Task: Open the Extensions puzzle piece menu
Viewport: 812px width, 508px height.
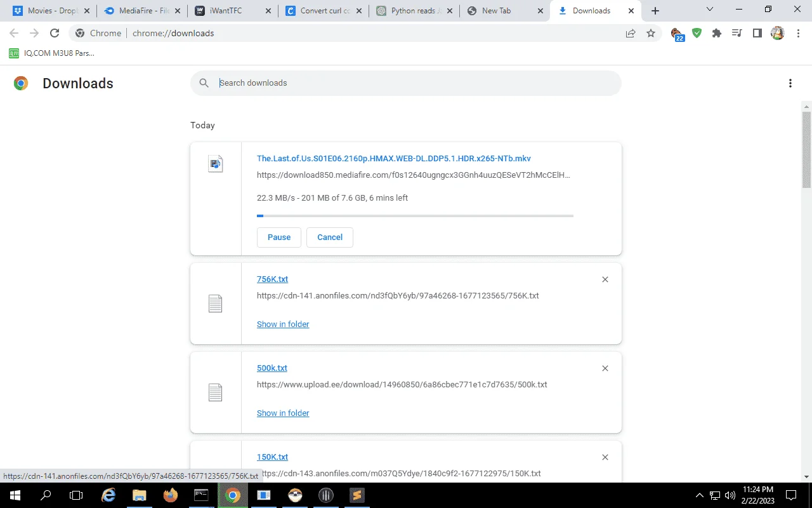Action: pyautogui.click(x=717, y=33)
